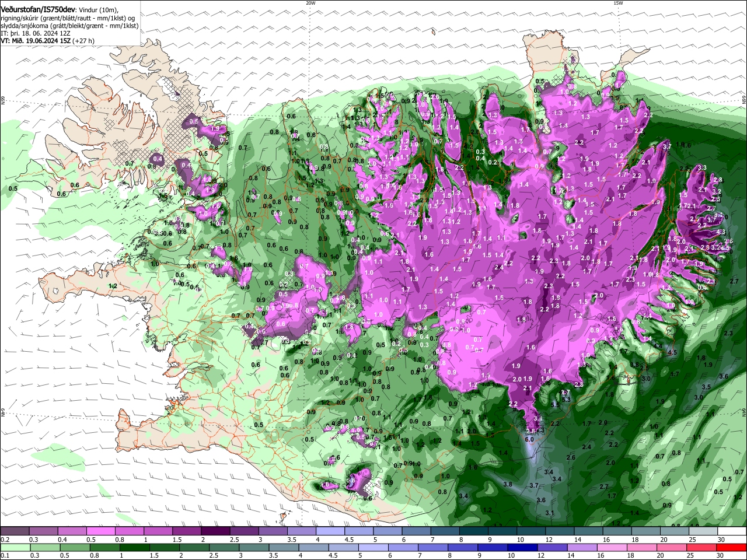Click the darkest purple 2 swatch, upper legend
The height and width of the screenshot is (560, 747).
click(215, 531)
